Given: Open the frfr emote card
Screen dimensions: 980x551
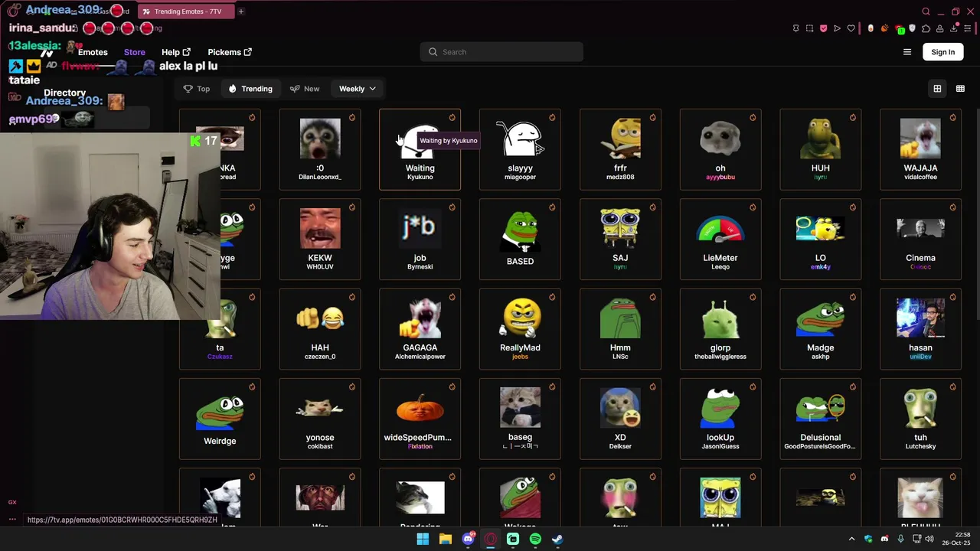Looking at the screenshot, I should point(620,149).
